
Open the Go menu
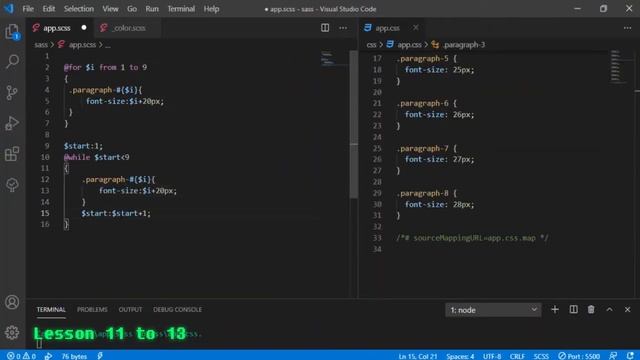pos(132,9)
